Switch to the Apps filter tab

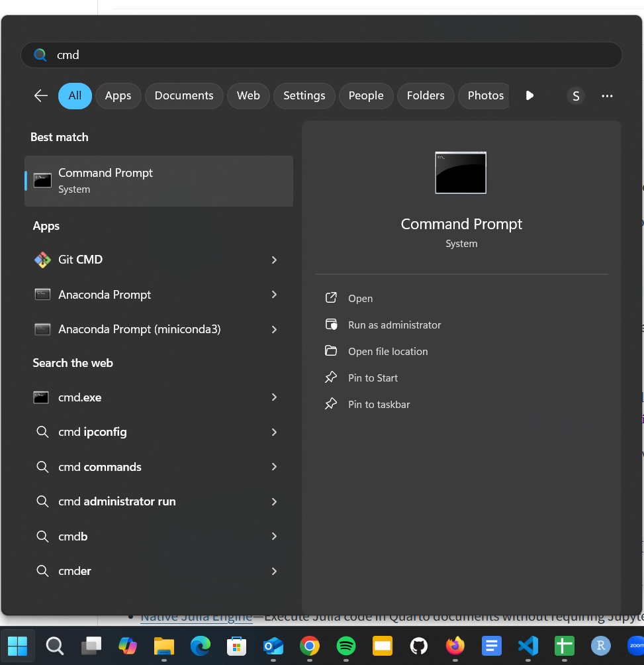pyautogui.click(x=118, y=95)
